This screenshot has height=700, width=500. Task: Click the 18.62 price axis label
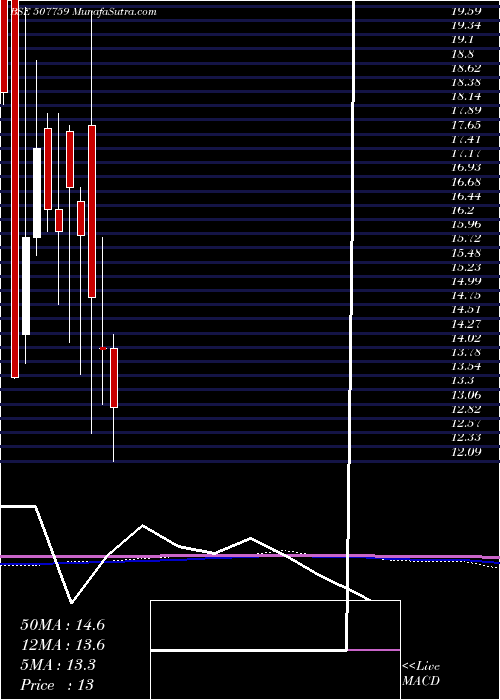[x=466, y=68]
